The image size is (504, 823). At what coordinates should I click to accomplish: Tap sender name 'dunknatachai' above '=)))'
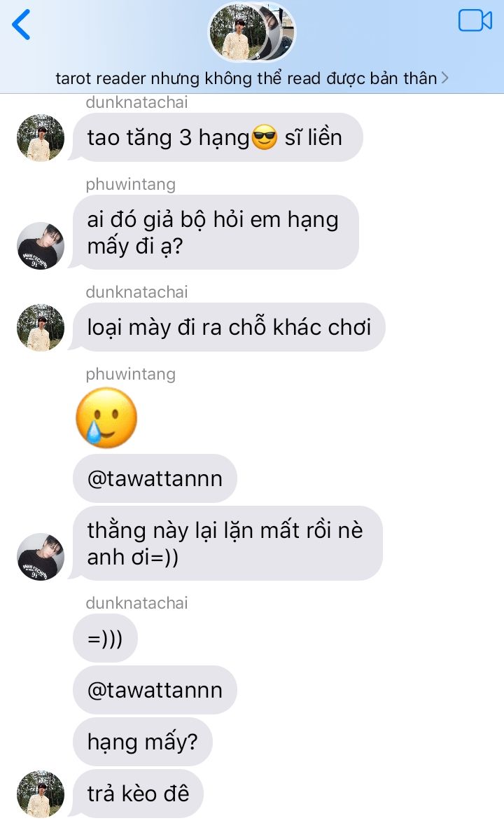[136, 603]
